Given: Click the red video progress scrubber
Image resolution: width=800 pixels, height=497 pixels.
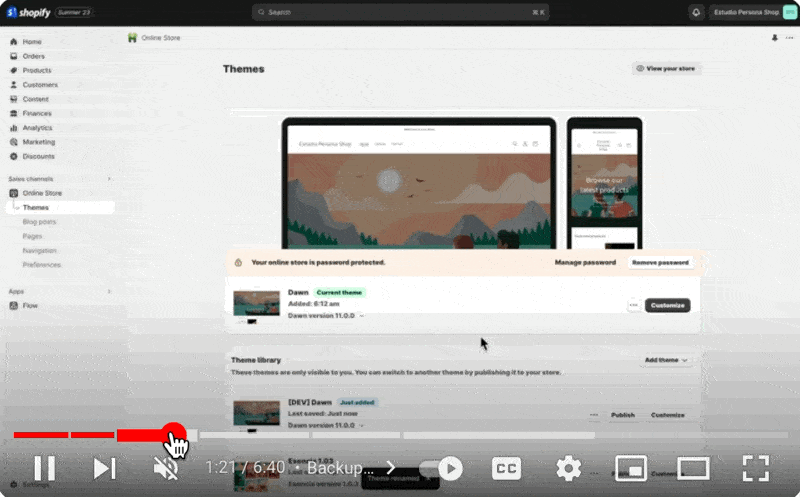Looking at the screenshot, I should (x=174, y=435).
